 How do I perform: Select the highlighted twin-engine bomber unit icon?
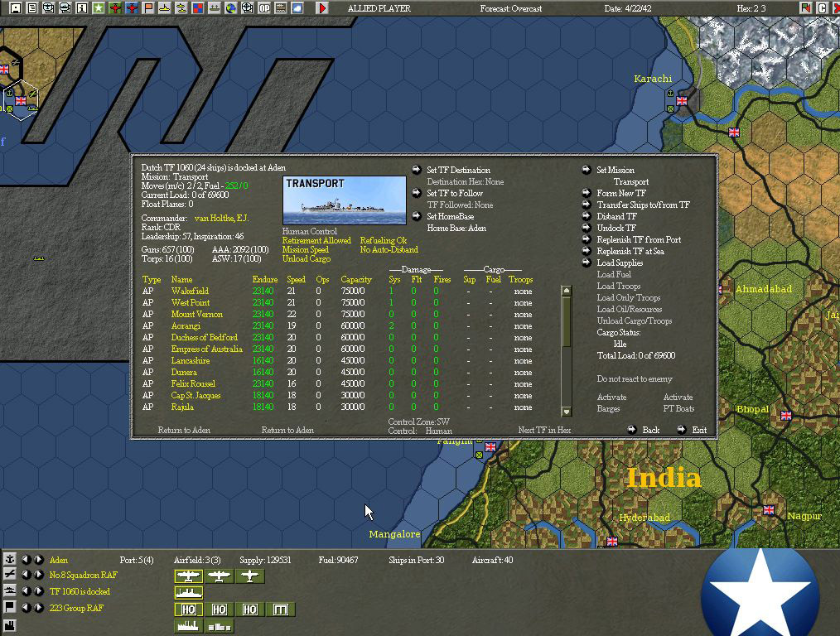click(x=188, y=576)
